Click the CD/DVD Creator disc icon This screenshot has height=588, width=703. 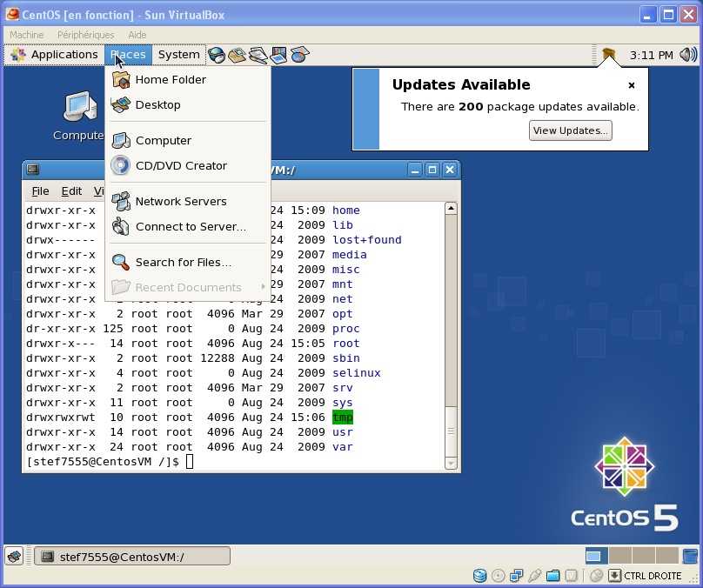(x=121, y=165)
